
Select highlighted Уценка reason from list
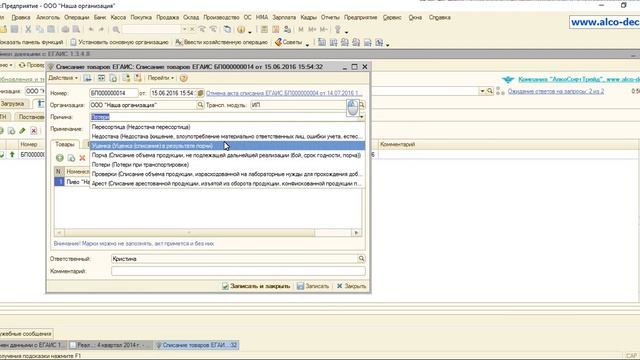point(227,146)
